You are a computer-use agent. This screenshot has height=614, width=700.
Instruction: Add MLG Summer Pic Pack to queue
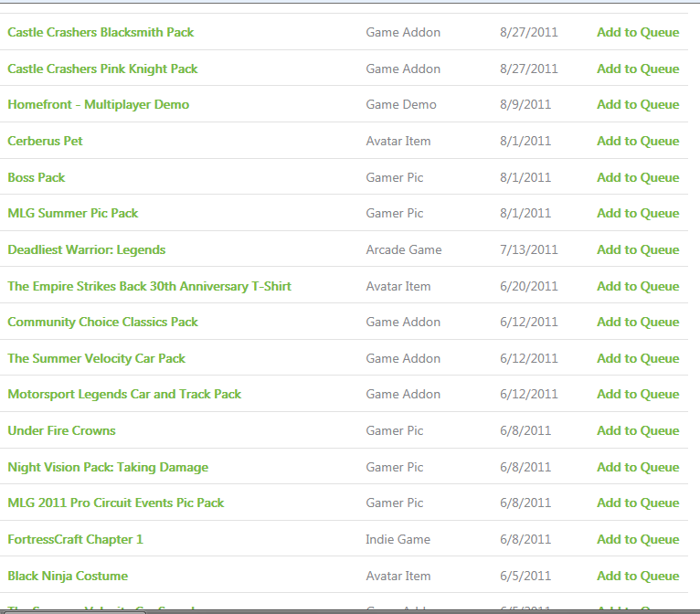pyautogui.click(x=638, y=213)
